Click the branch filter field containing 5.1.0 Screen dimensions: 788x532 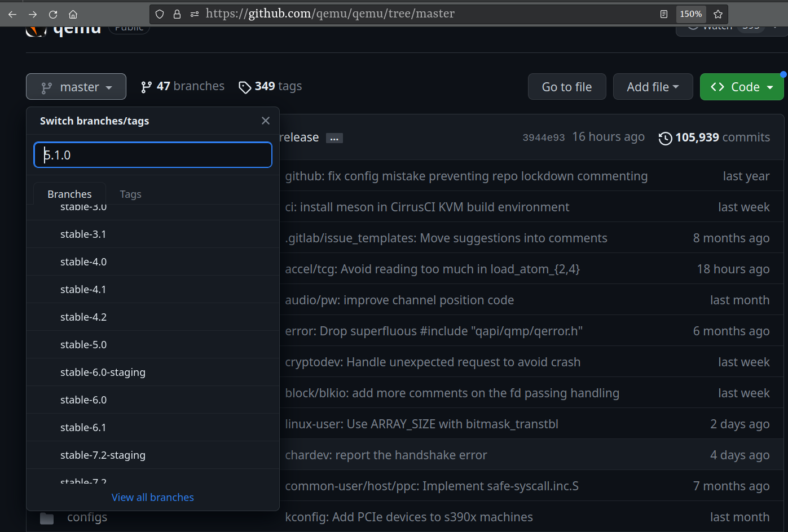click(x=153, y=155)
